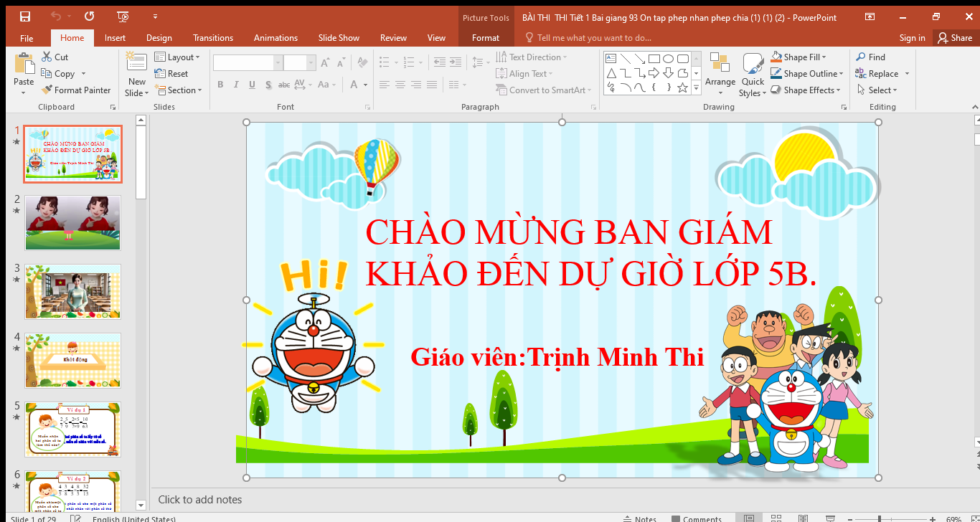Select the Rectangle shape in the gallery
This screenshot has width=980, height=522.
tap(654, 59)
